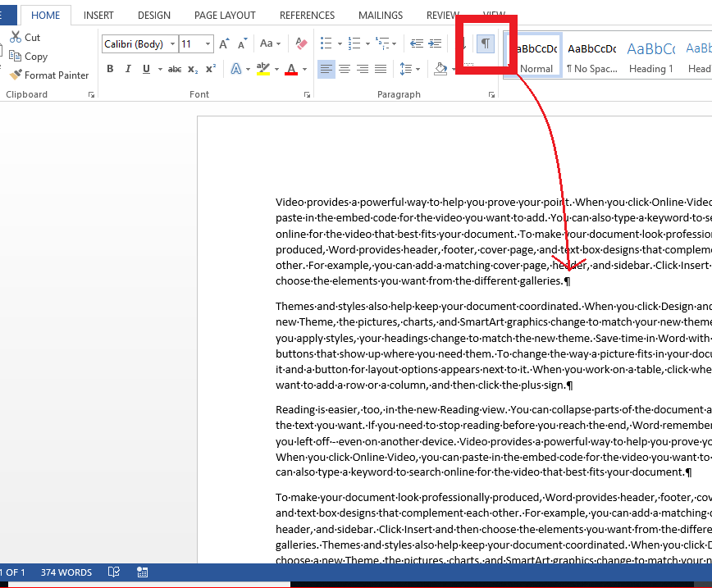Expand the multilevel list dropdown arrow
The width and height of the screenshot is (712, 588).
tap(394, 44)
